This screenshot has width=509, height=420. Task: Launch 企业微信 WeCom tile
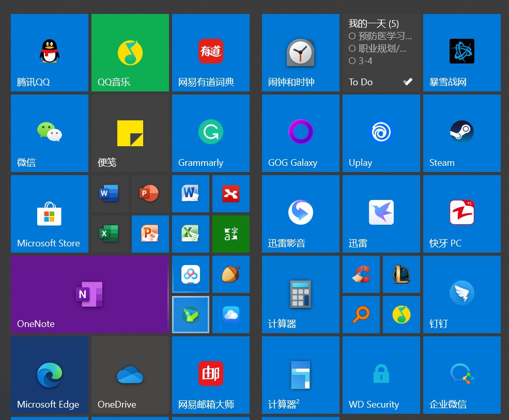(462, 375)
